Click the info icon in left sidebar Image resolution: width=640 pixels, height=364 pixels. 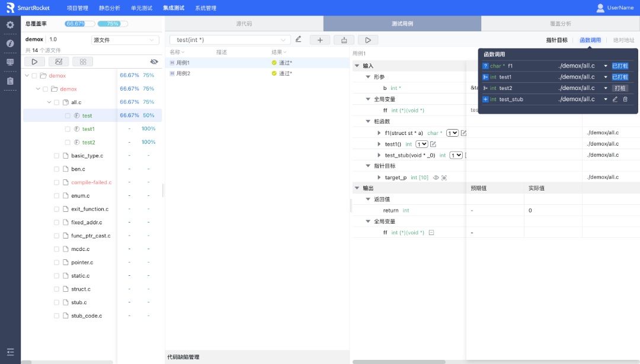tap(10, 43)
